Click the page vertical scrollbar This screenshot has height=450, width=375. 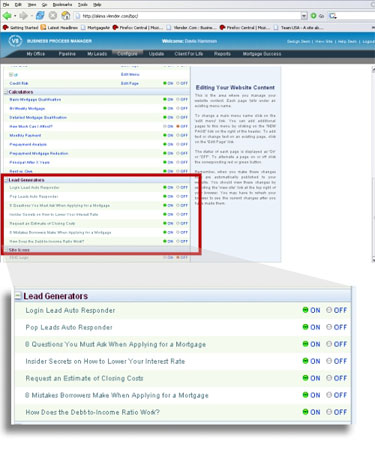[373, 164]
